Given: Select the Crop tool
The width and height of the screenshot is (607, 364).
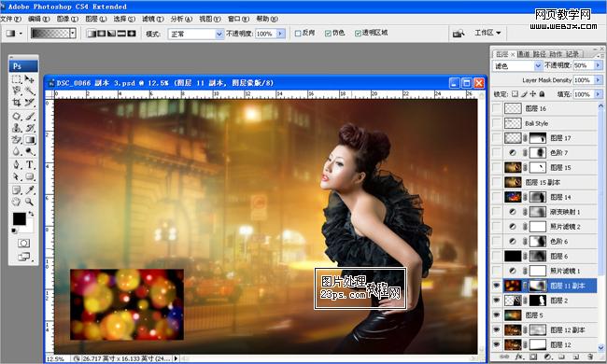Looking at the screenshot, I should click(16, 102).
